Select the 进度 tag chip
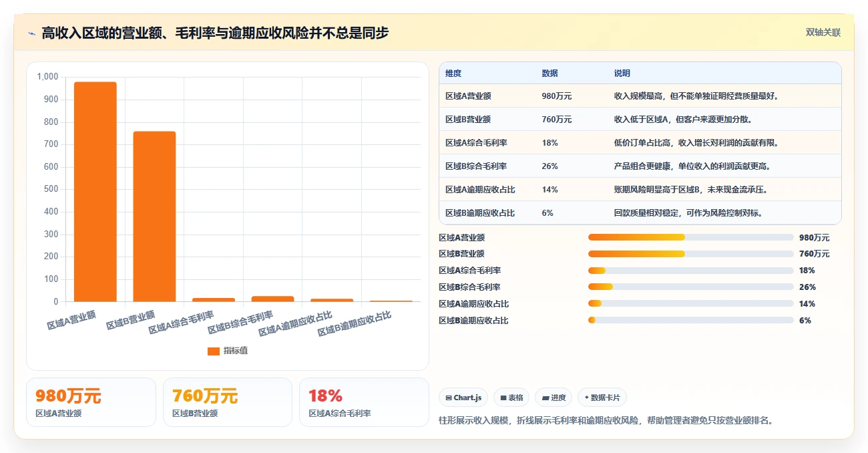The height and width of the screenshot is (453, 868). pyautogui.click(x=554, y=398)
